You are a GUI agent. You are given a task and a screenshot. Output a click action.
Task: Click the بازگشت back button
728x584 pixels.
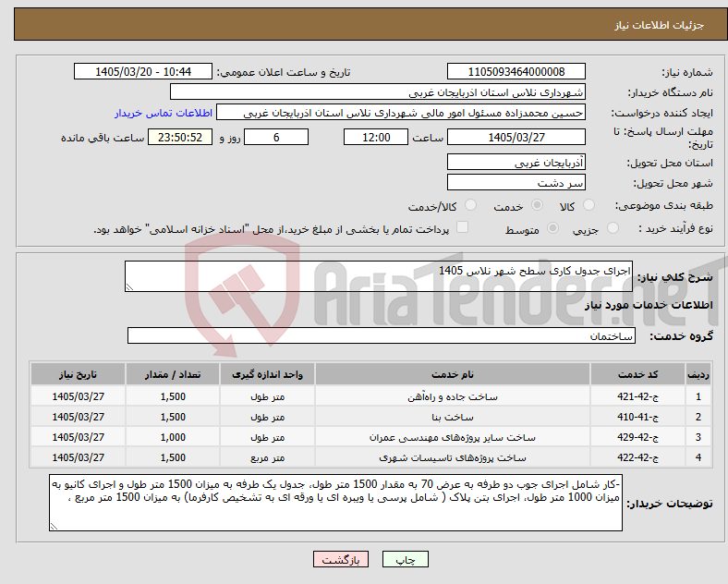[341, 559]
